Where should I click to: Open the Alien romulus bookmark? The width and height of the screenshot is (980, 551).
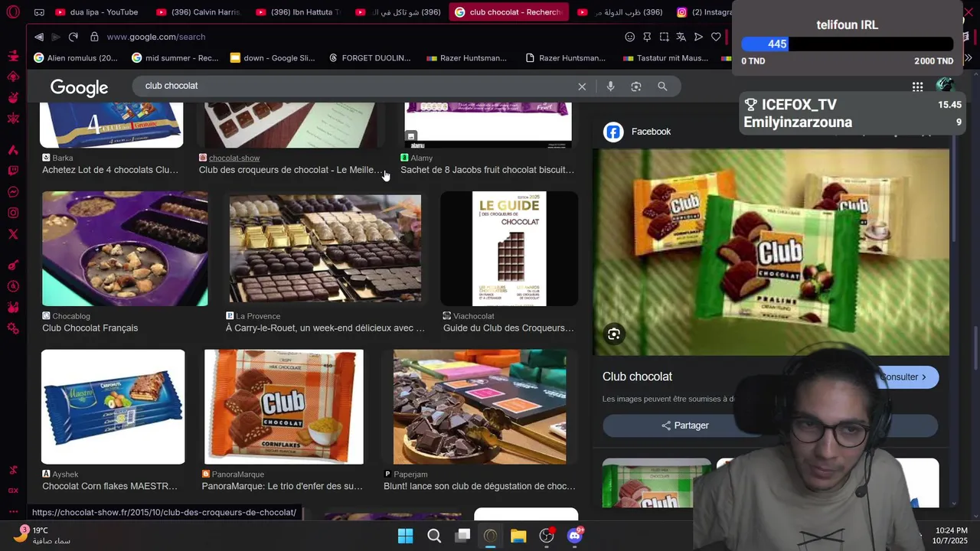click(76, 57)
